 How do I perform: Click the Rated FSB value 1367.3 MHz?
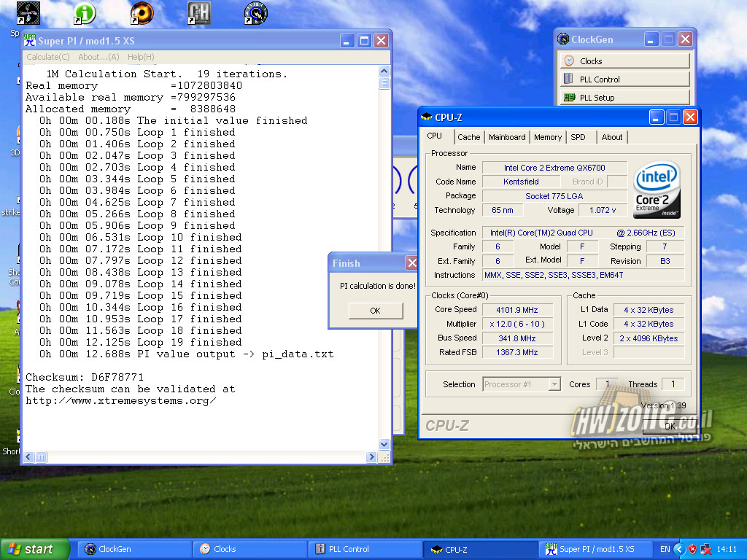(517, 352)
